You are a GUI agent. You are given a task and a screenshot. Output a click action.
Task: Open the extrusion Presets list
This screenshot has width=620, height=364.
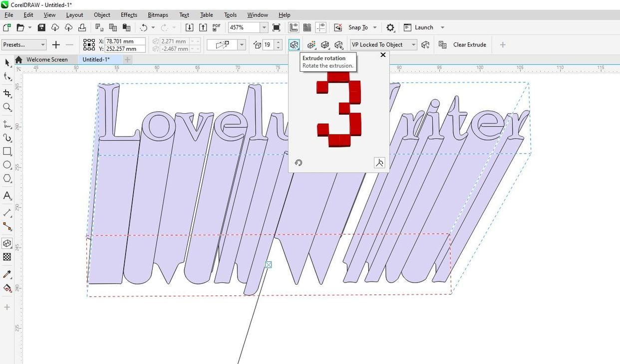43,45
